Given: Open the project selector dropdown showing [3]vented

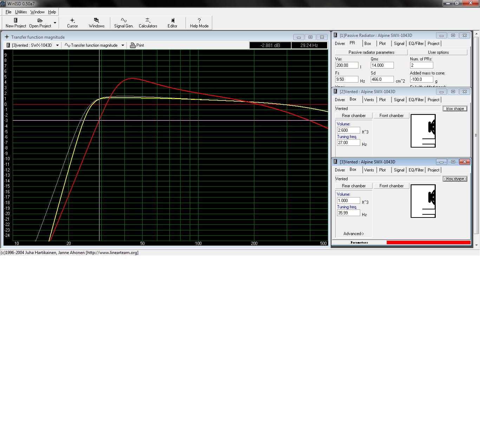Looking at the screenshot, I should (57, 45).
